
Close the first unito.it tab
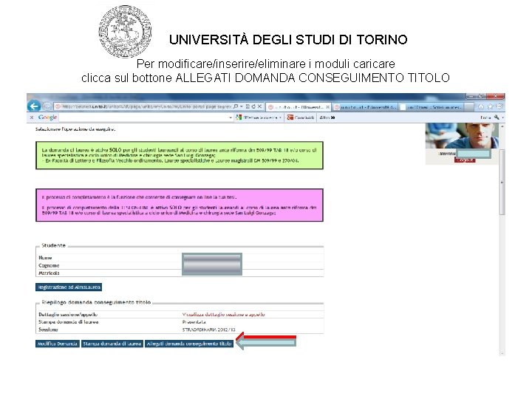coord(328,107)
